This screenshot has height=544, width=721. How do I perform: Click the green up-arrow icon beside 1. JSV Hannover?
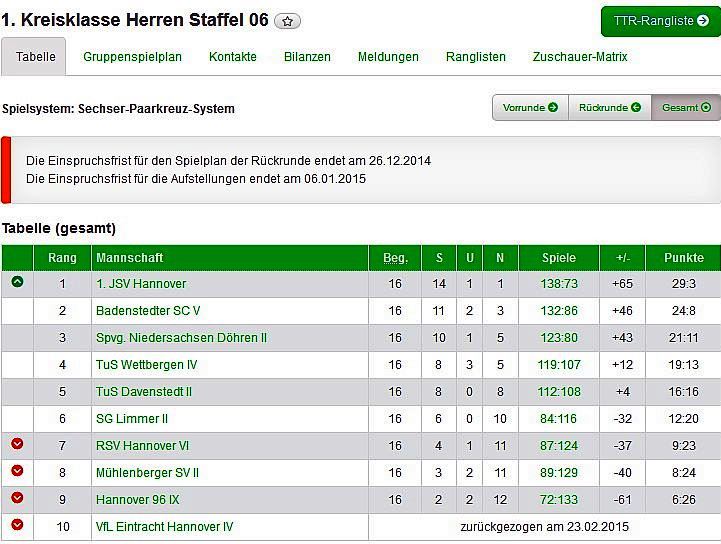[17, 283]
